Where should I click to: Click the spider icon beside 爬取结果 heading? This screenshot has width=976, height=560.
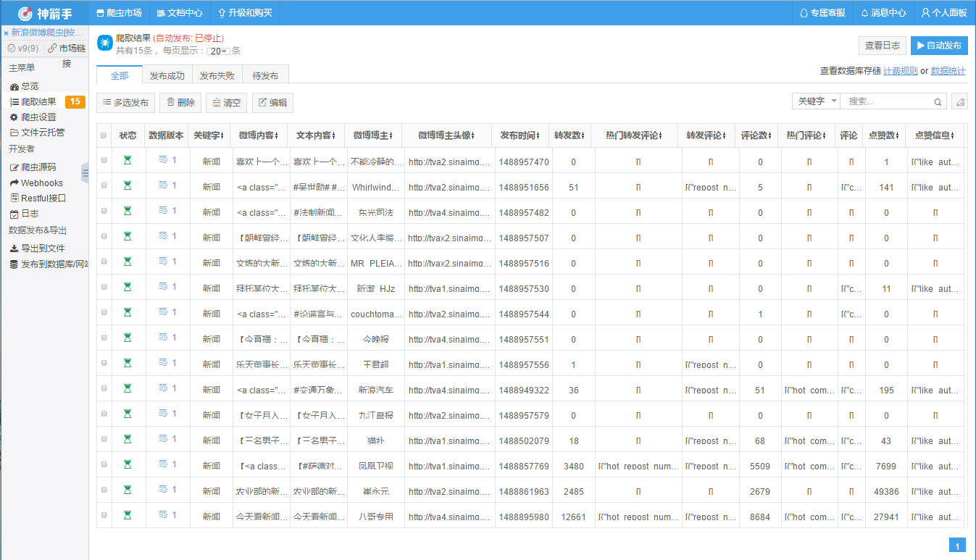point(105,43)
